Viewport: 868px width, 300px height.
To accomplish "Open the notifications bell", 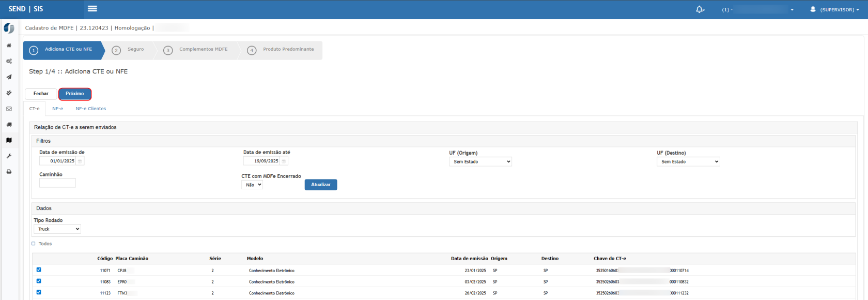I will (x=700, y=9).
